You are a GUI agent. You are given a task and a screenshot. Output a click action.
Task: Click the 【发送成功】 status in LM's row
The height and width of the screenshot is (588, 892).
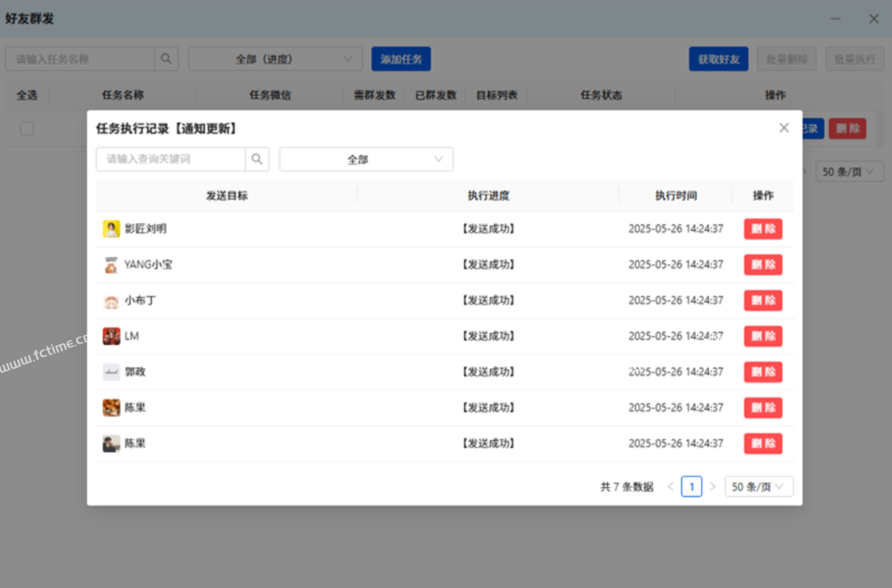point(489,336)
